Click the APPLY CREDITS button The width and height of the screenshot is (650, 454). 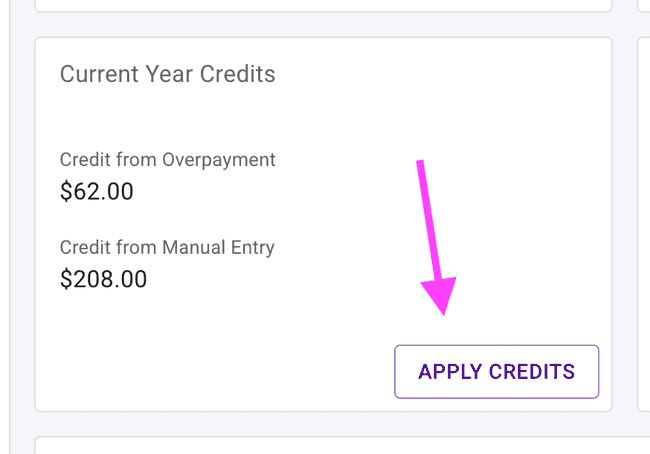(496, 372)
